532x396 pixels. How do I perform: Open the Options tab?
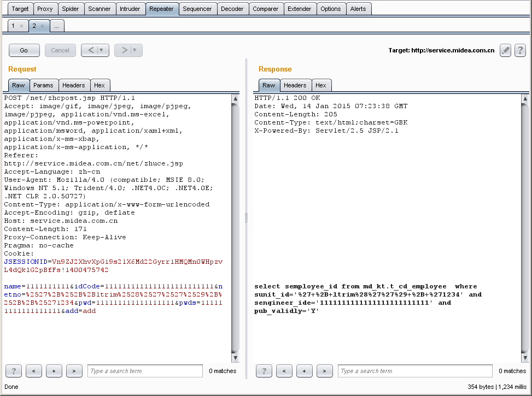[331, 9]
